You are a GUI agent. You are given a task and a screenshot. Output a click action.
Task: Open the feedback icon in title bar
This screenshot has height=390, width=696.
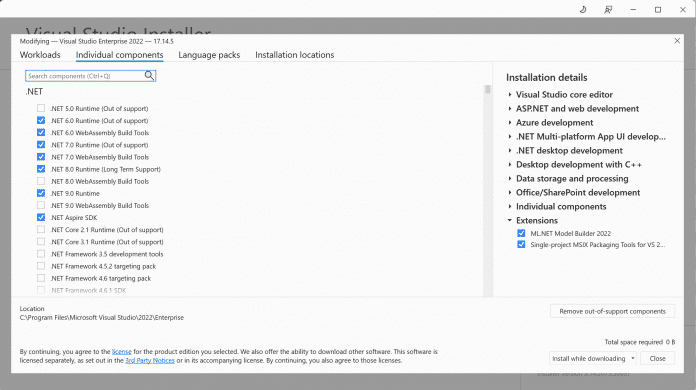(608, 9)
